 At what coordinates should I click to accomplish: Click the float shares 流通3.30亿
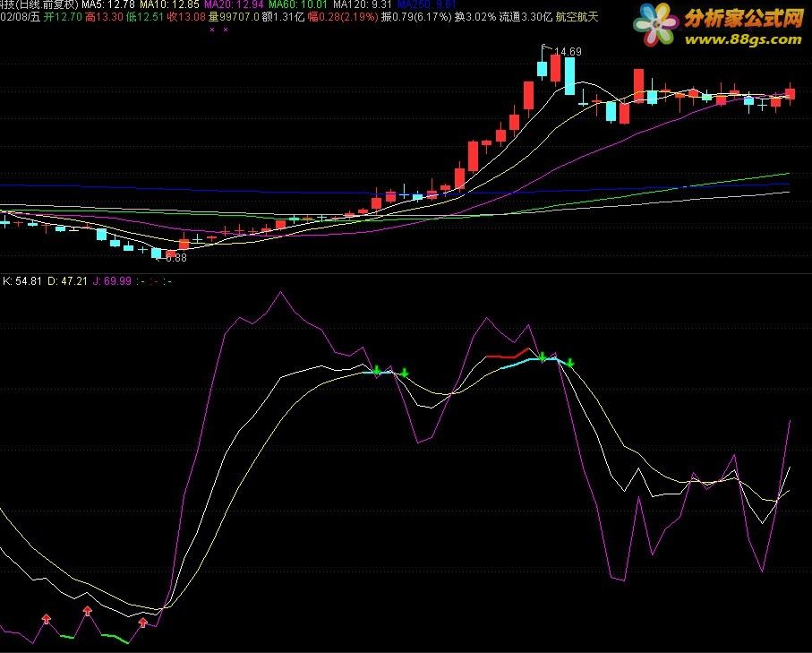coord(526,17)
